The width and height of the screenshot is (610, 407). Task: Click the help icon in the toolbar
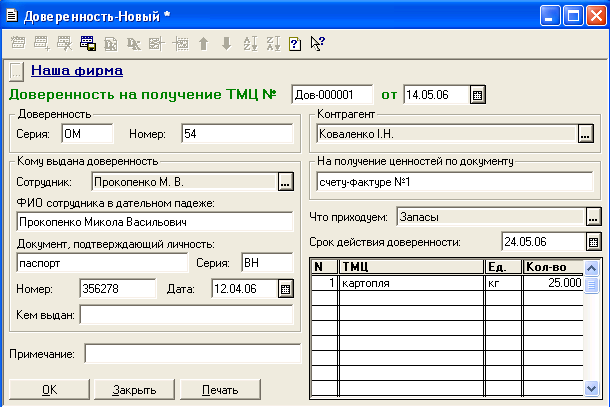(295, 44)
